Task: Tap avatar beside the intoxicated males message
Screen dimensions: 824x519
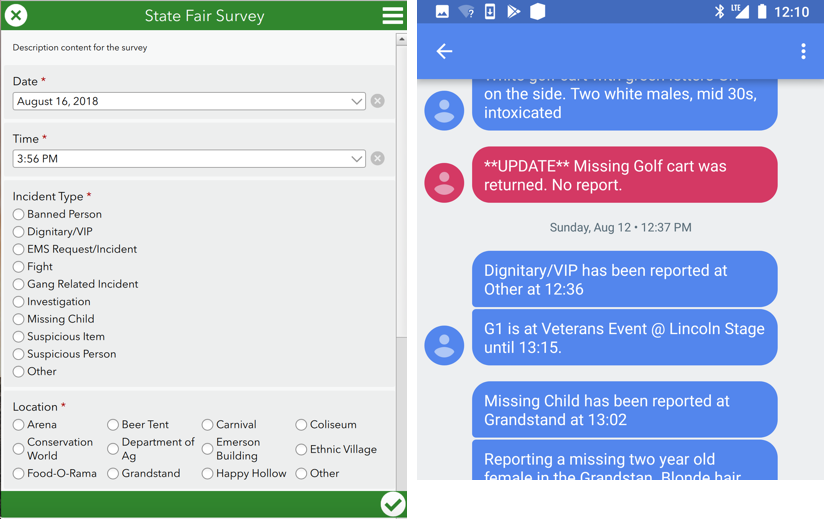Action: [x=444, y=111]
